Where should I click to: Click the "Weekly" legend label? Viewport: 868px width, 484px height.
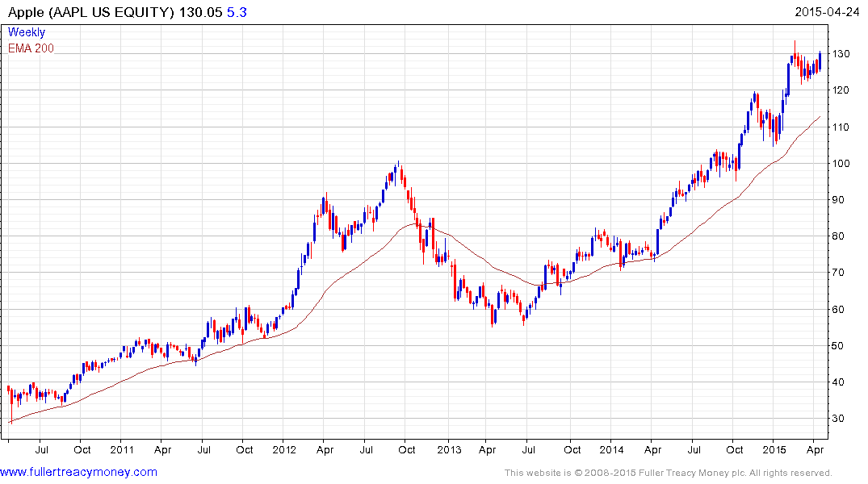[27, 32]
